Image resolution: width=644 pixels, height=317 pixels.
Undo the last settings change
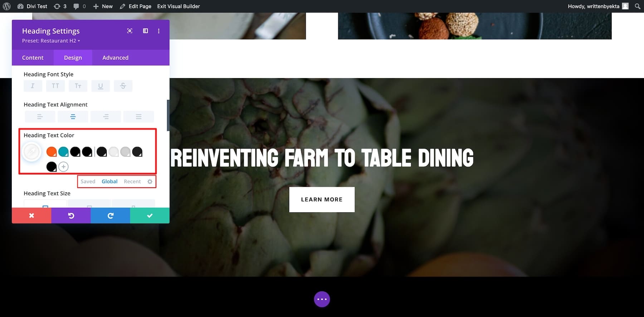coord(71,216)
